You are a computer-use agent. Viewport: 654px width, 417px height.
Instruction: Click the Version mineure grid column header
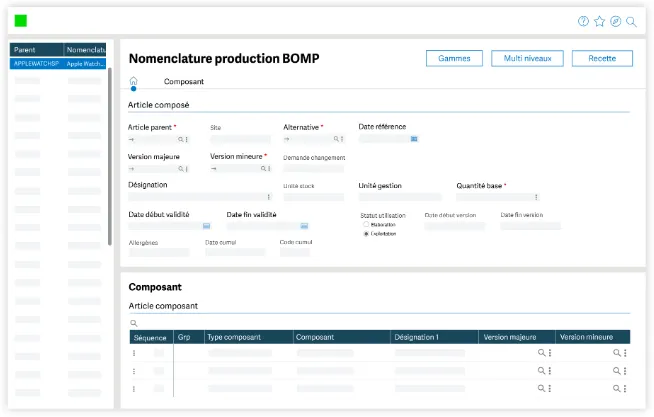(593, 337)
